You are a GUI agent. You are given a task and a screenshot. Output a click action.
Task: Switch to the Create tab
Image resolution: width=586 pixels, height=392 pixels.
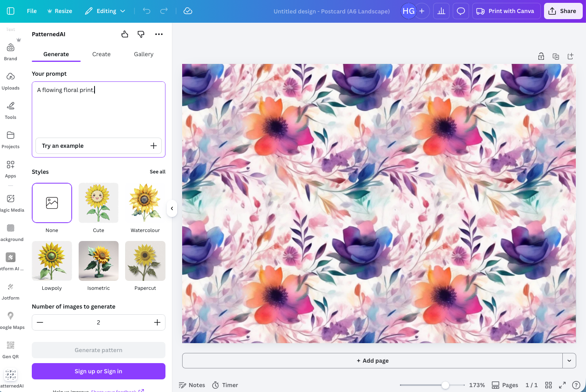coord(101,54)
